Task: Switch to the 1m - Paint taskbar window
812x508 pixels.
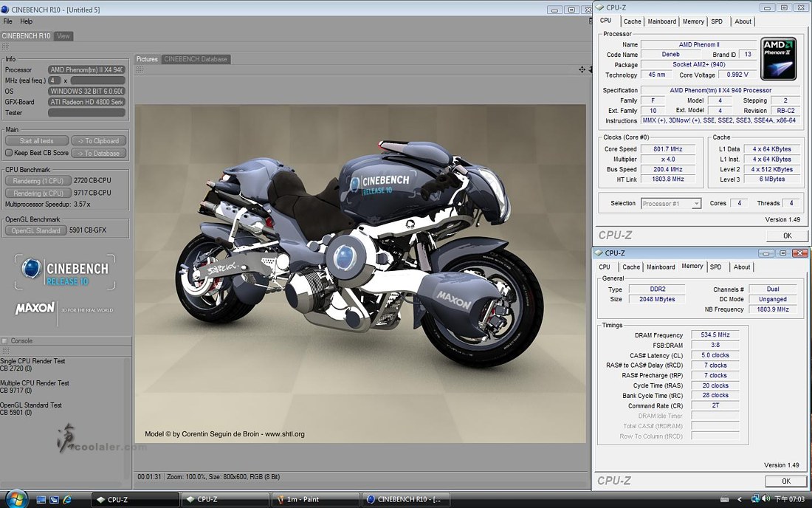Action: 315,500
